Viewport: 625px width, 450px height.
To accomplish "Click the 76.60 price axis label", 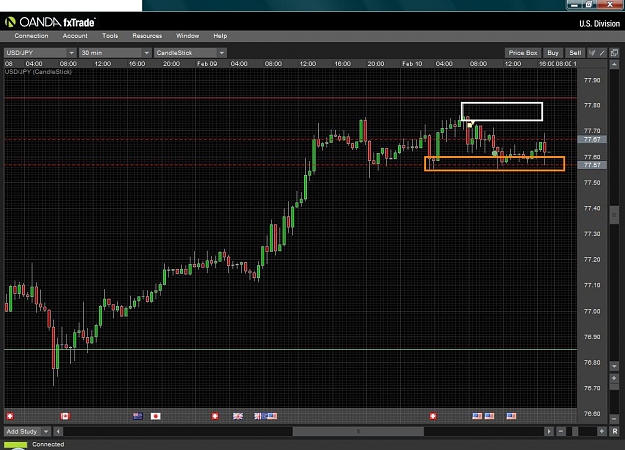I will click(592, 414).
